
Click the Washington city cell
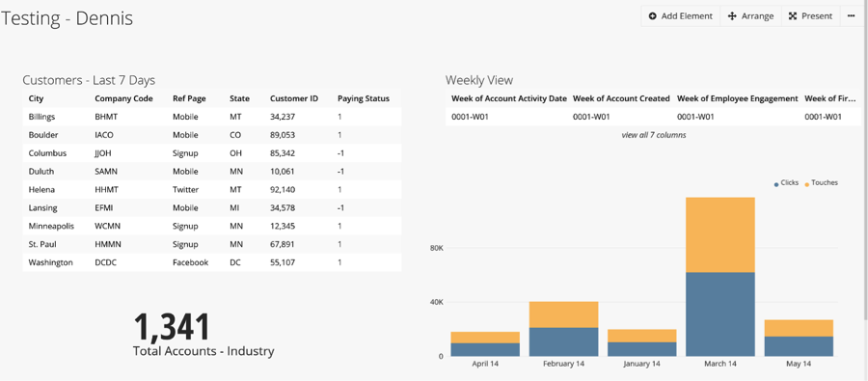50,262
